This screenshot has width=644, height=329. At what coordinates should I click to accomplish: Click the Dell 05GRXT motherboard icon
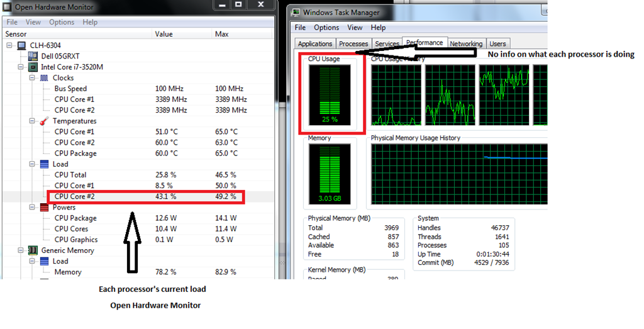[x=33, y=56]
